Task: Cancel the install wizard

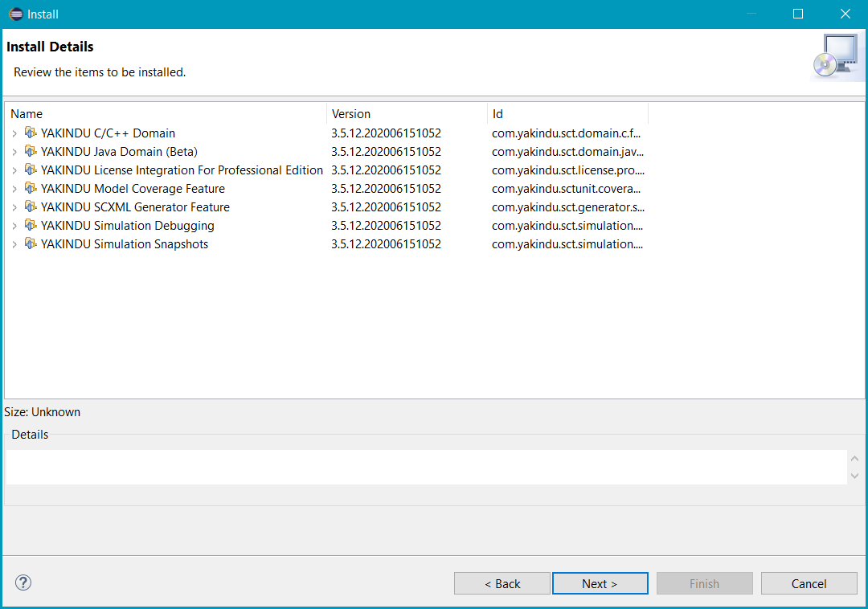Action: [809, 583]
